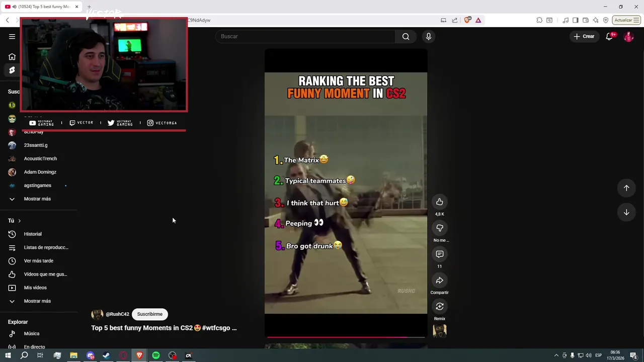Click the tray volume speaker icon
The width and height of the screenshot is (644, 362).
[x=588, y=355]
